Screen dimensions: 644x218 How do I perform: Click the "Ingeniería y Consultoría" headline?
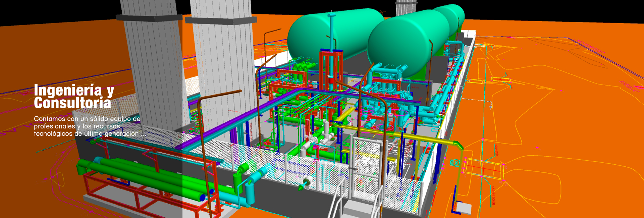coord(74,97)
